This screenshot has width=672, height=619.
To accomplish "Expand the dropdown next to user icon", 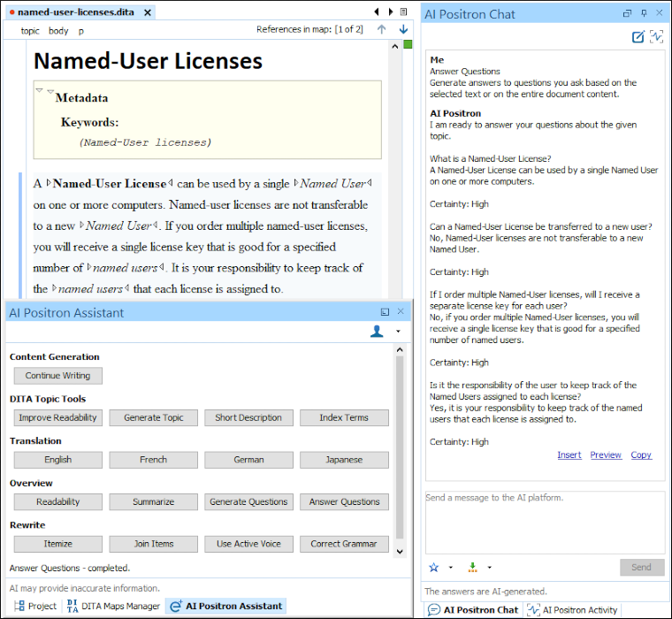I will (x=398, y=332).
